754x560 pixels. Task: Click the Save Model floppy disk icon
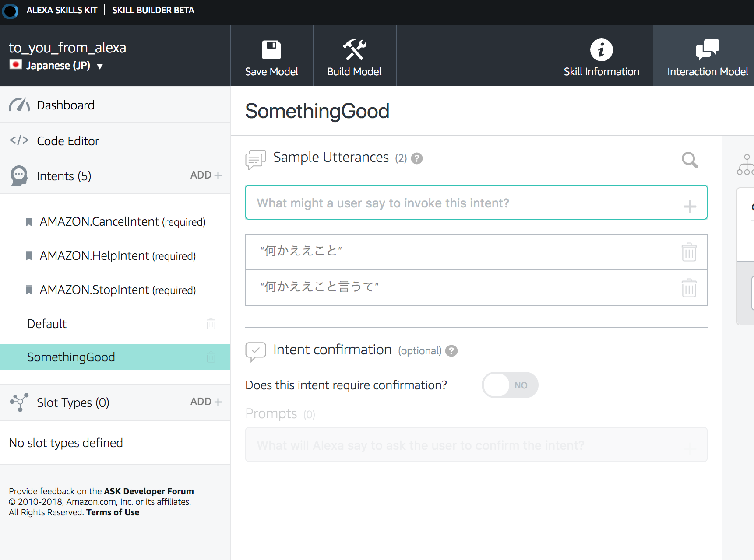coord(271,50)
